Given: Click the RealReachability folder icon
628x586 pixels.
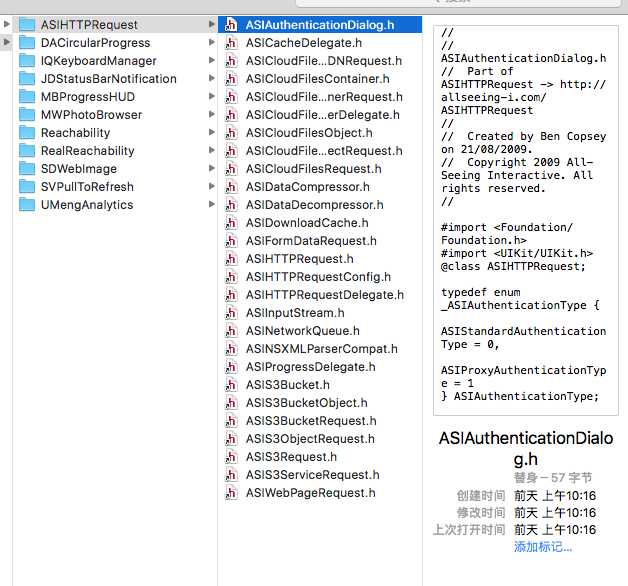Looking at the screenshot, I should coord(27,151).
